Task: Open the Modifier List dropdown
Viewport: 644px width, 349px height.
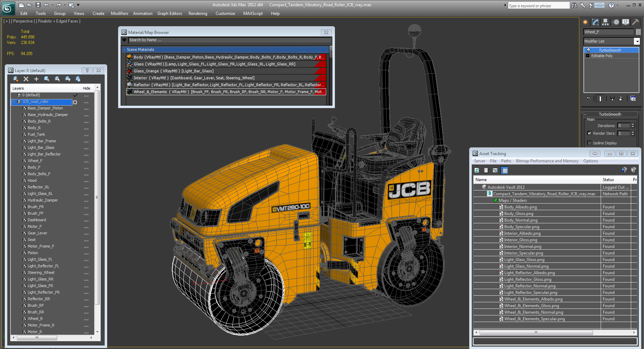Action: tap(637, 41)
